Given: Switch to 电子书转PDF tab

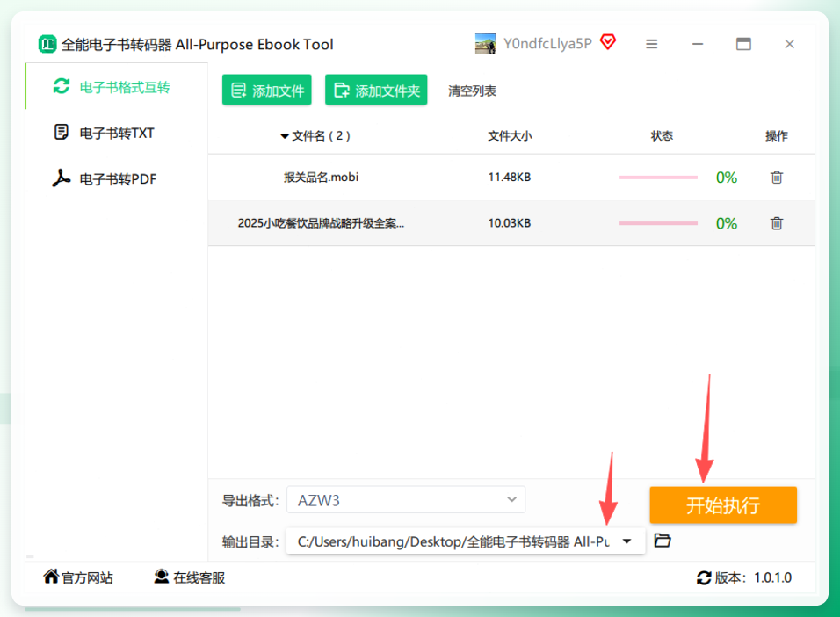Looking at the screenshot, I should pyautogui.click(x=116, y=178).
